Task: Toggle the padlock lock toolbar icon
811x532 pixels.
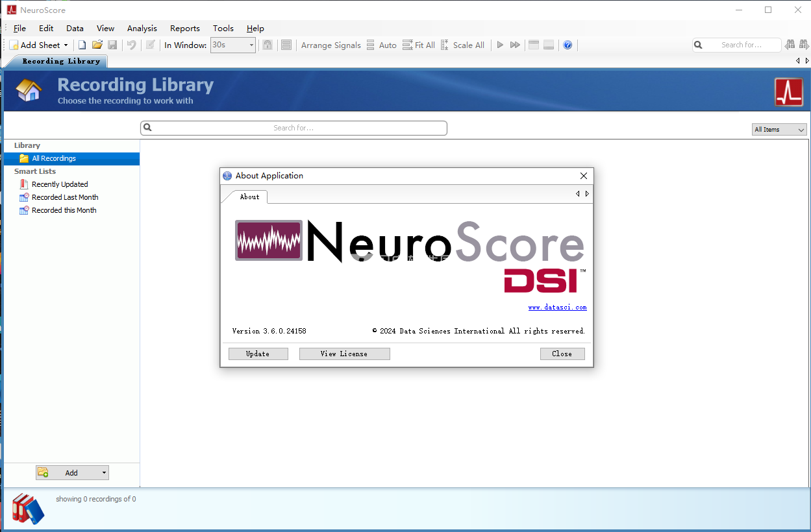Action: (267, 45)
